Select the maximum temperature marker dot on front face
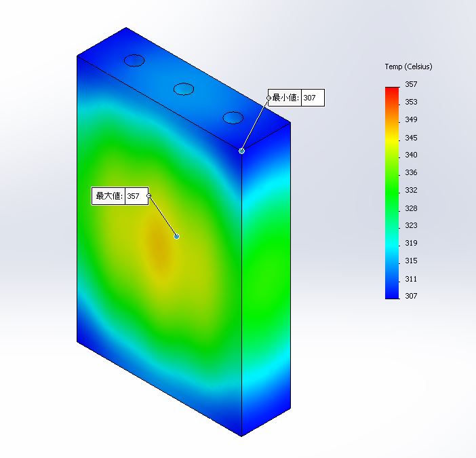Viewport: 476px width, 458px height. click(176, 236)
